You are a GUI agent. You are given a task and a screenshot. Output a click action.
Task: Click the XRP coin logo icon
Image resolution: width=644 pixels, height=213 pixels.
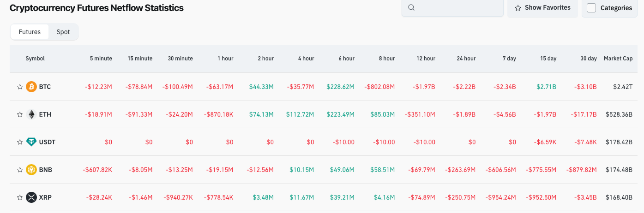tap(31, 197)
